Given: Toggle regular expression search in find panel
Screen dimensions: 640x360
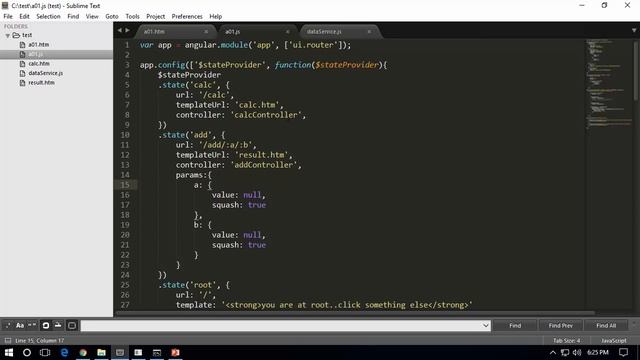Looking at the screenshot, I should coord(8,325).
